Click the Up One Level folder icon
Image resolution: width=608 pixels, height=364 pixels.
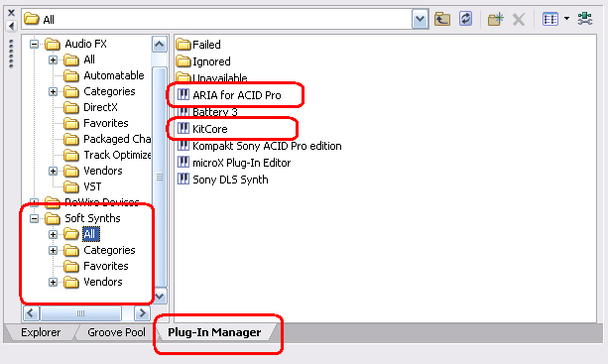(x=441, y=19)
